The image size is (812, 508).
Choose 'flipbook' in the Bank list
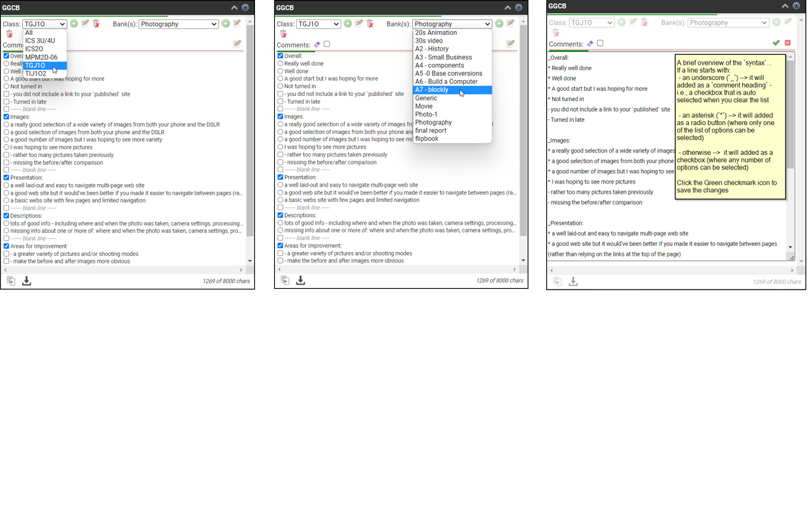coord(452,139)
